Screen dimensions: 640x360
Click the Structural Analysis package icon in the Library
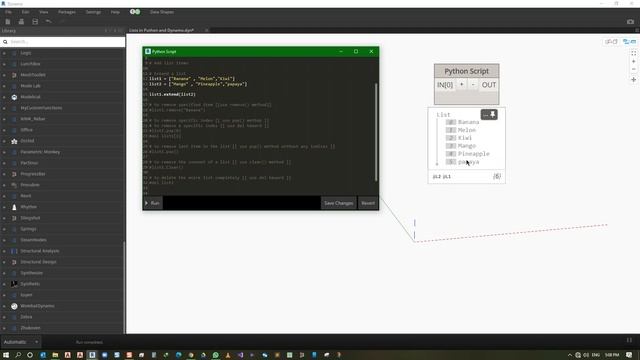[x=14, y=251]
